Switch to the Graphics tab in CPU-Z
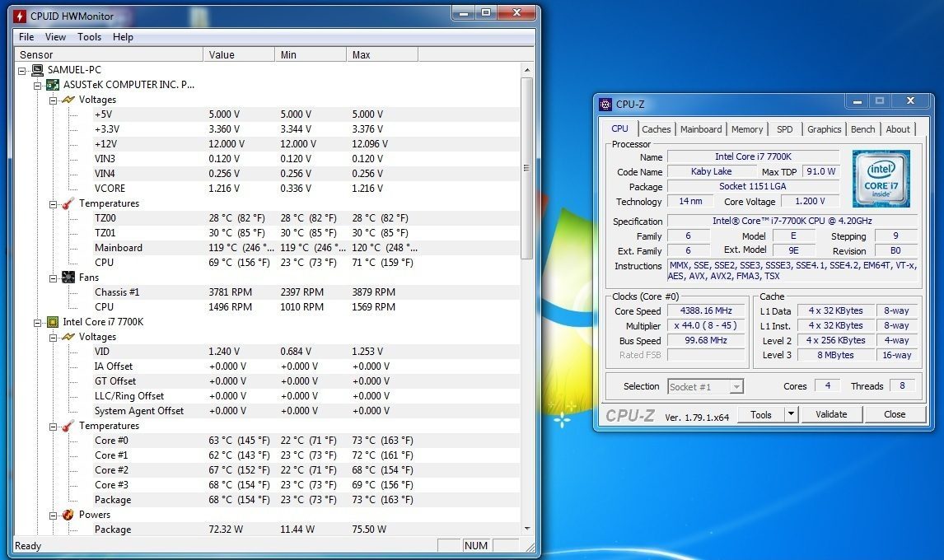Viewport: 944px width, 560px height. pyautogui.click(x=825, y=129)
